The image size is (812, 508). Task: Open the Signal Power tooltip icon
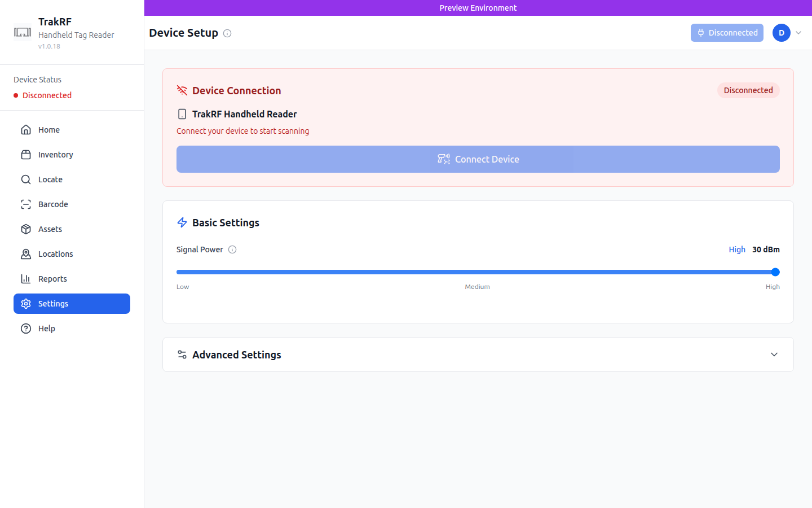pos(232,249)
